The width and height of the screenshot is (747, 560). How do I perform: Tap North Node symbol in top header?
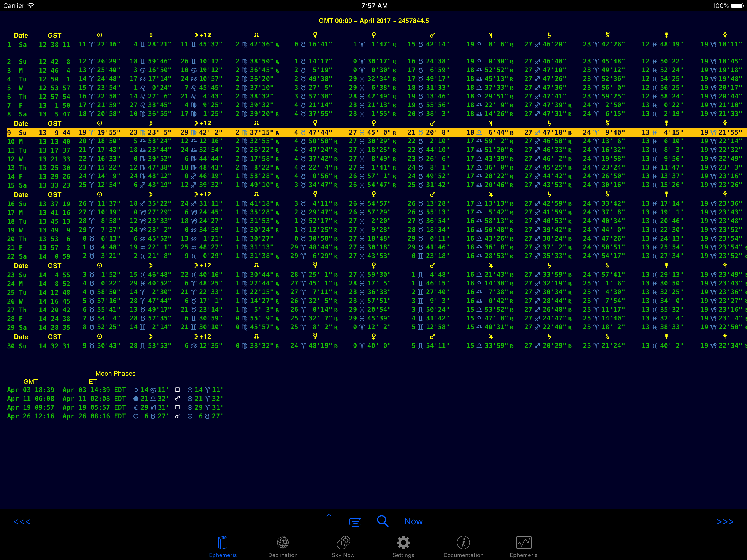256,35
